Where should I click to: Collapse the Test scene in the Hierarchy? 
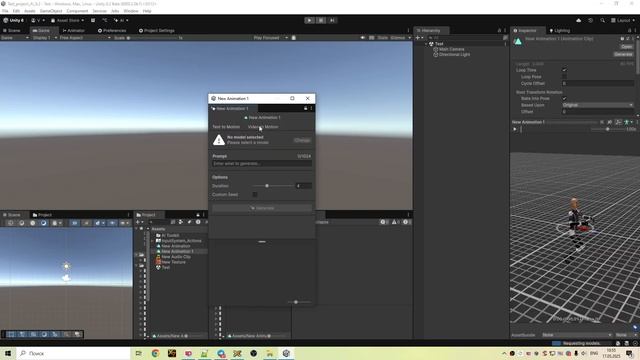pos(426,44)
